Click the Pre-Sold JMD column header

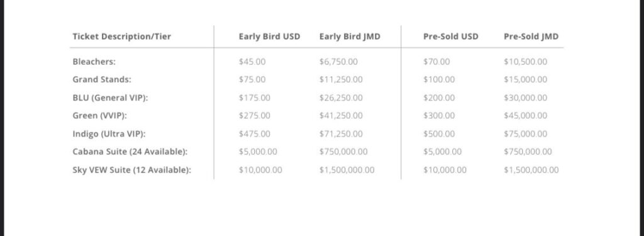tap(531, 37)
